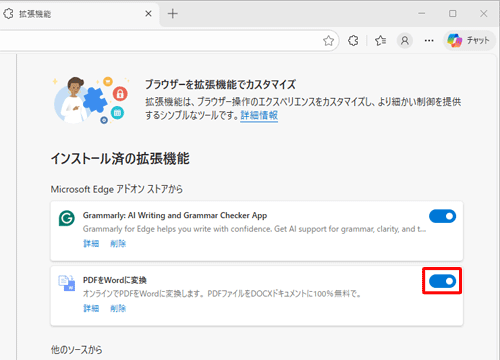Screen dimensions: 500x360
Task: Click the ブラウザーを拡張機能でカスタマイズ heading
Action: (220, 84)
